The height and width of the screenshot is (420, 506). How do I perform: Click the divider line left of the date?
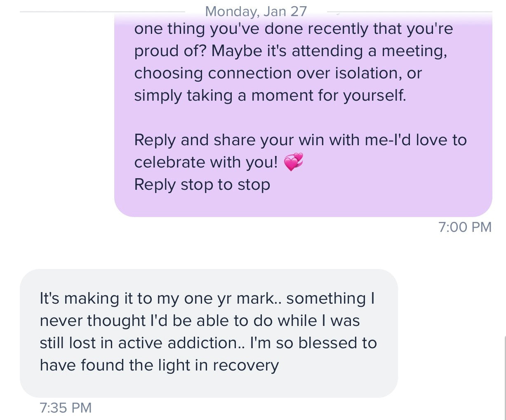103,12
